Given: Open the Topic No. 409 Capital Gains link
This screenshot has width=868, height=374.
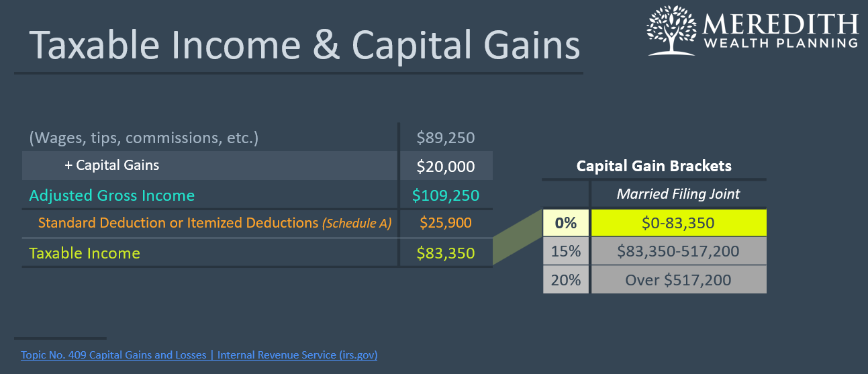Looking at the screenshot, I should 199,355.
